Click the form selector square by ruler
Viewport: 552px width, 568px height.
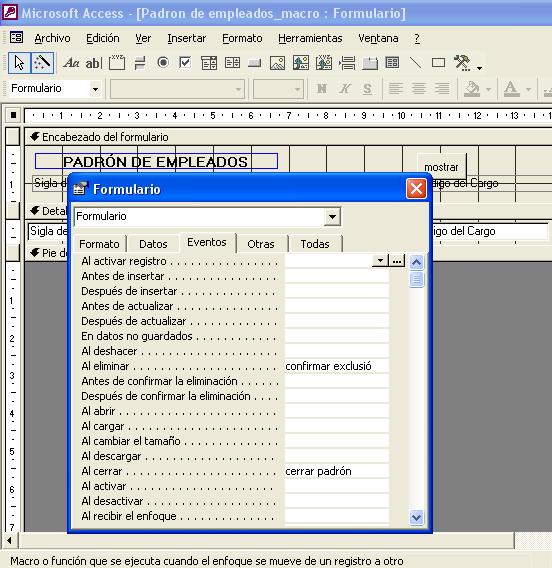click(13, 115)
